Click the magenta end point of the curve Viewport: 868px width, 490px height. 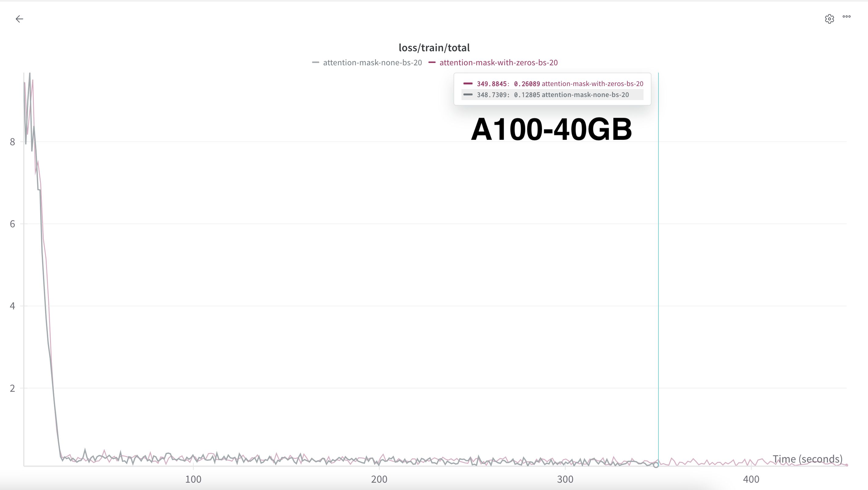[x=846, y=465]
